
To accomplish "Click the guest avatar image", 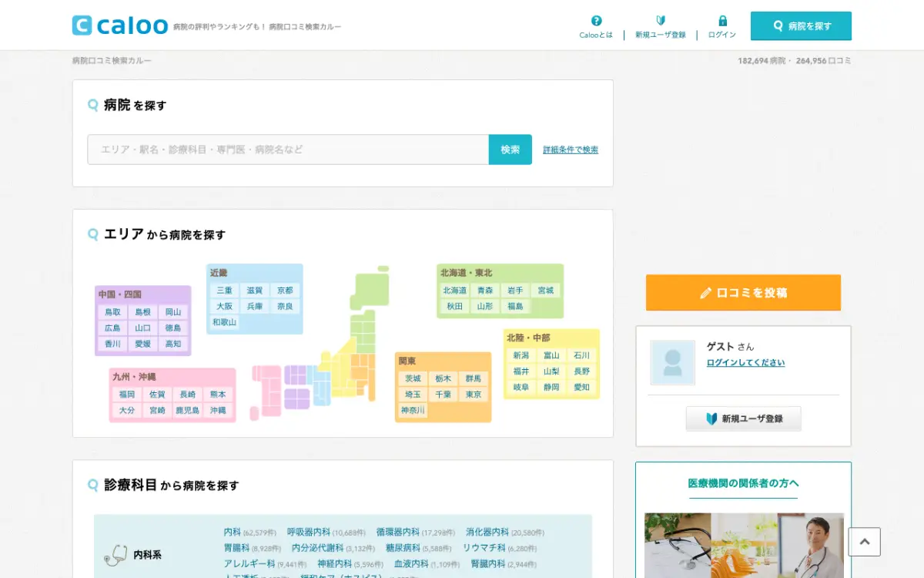I will pos(672,362).
